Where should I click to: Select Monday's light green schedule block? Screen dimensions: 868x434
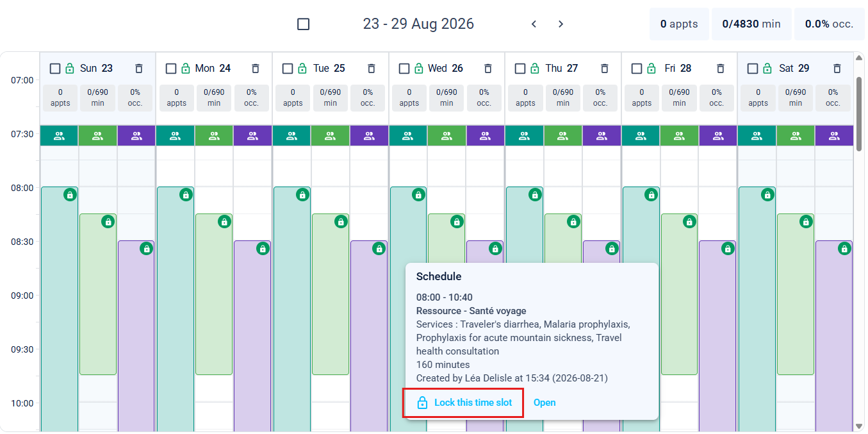coord(214,294)
